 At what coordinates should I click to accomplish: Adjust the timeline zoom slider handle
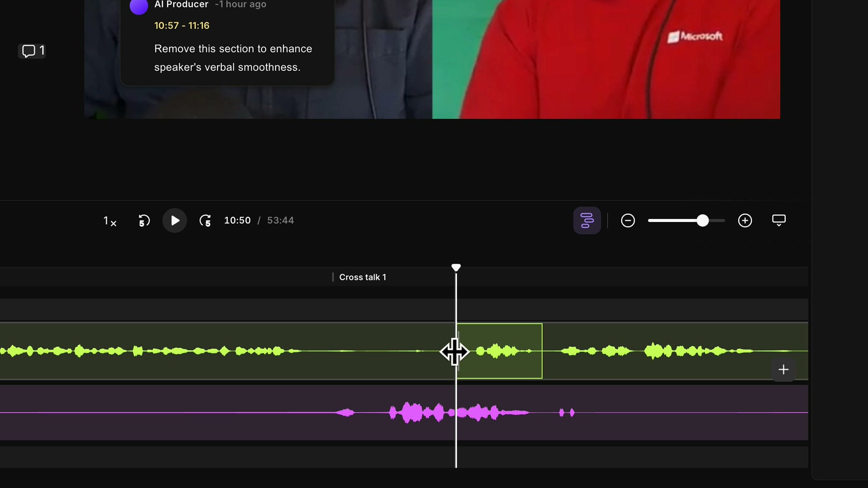(x=703, y=220)
